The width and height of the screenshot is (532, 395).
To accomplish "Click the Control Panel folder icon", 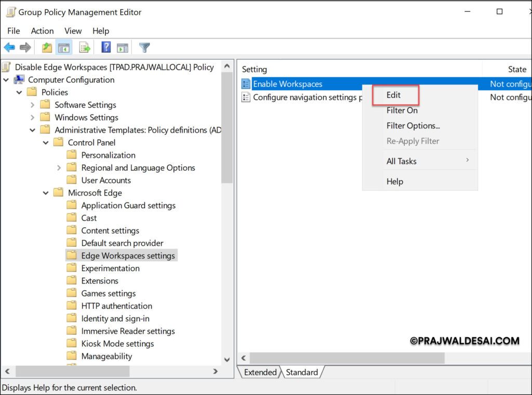I will [58, 142].
